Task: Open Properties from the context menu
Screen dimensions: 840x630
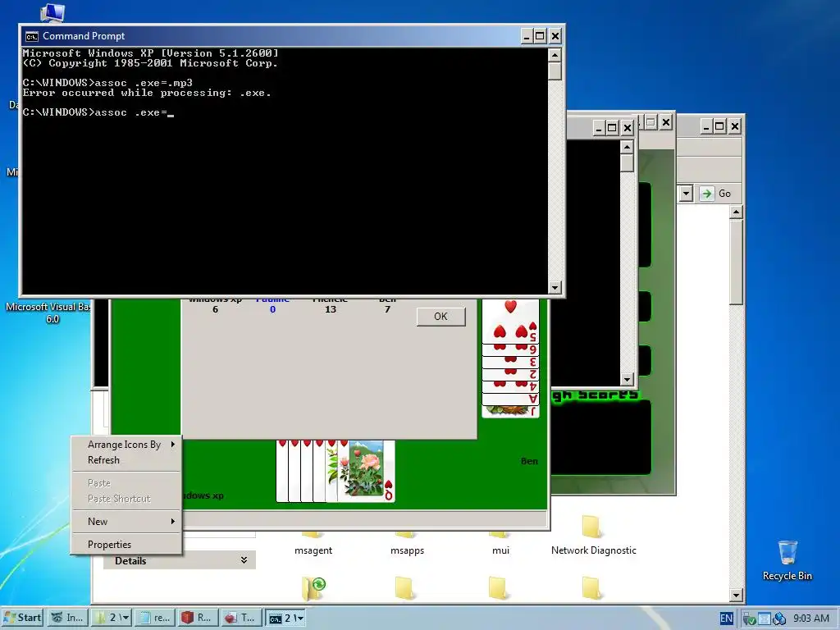Action: (126, 545)
